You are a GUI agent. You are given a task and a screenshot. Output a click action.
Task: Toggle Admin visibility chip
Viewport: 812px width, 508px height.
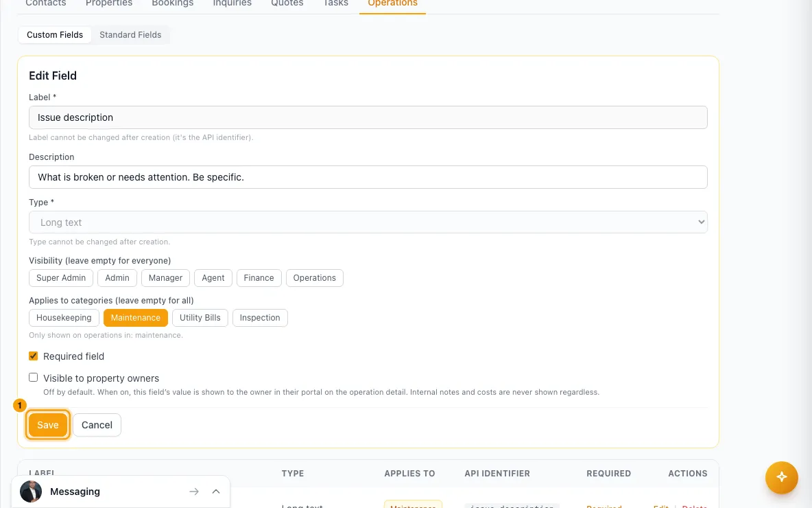point(117,278)
